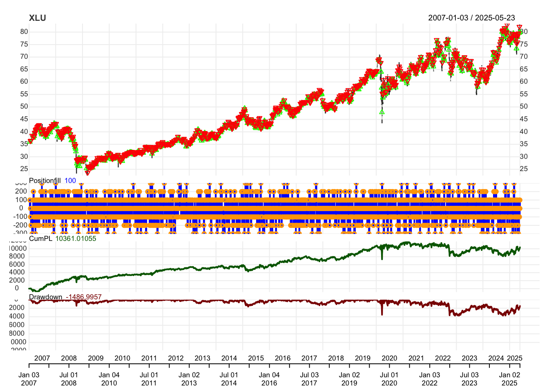Select the blue 100 value beside Positionfill
Viewport: 549px width, 392px height.
pyautogui.click(x=70, y=180)
